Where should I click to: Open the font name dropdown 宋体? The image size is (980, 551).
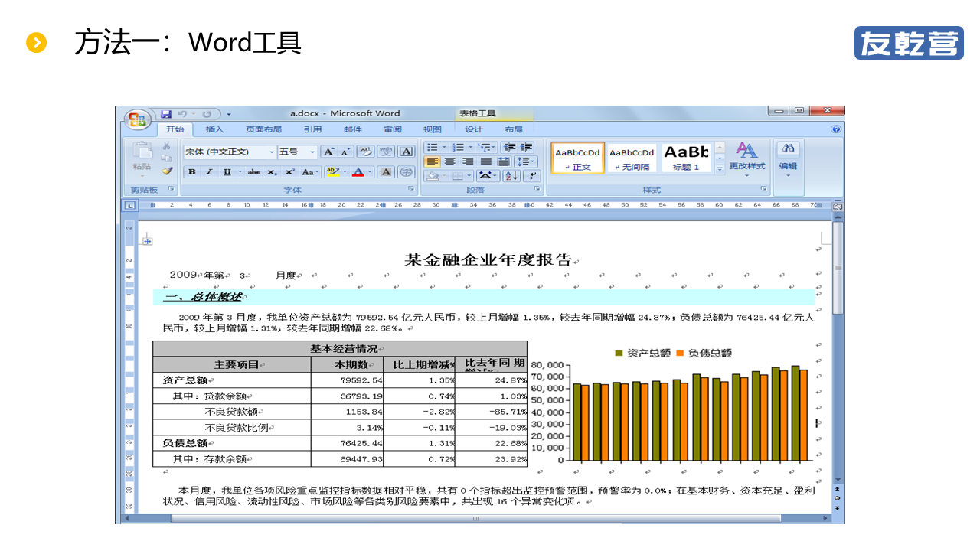click(x=271, y=152)
